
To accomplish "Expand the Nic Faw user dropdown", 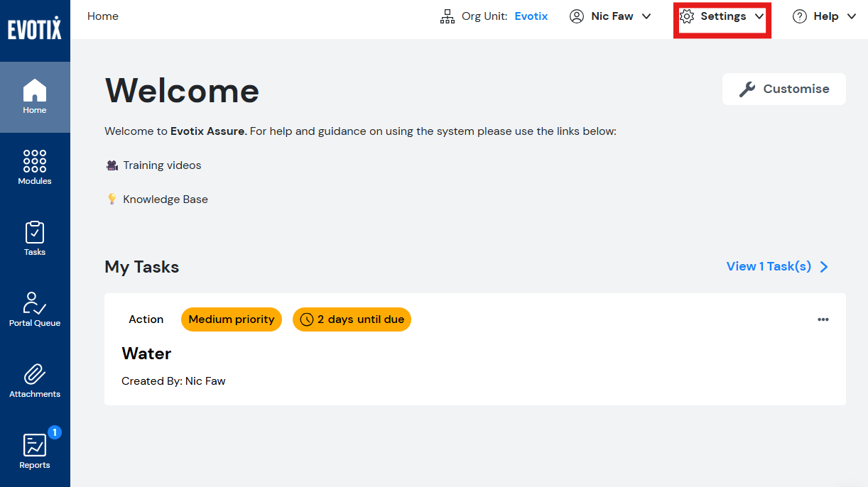I will coord(610,16).
